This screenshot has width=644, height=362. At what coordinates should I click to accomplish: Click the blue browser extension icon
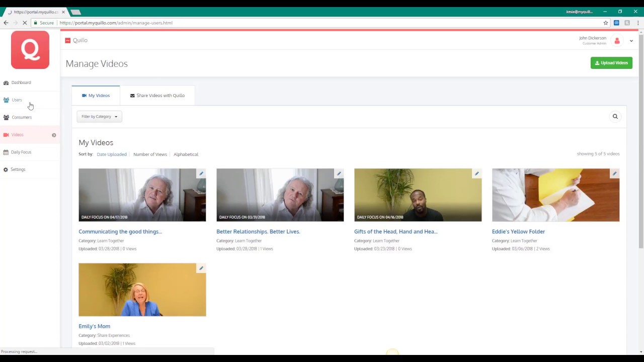[616, 23]
